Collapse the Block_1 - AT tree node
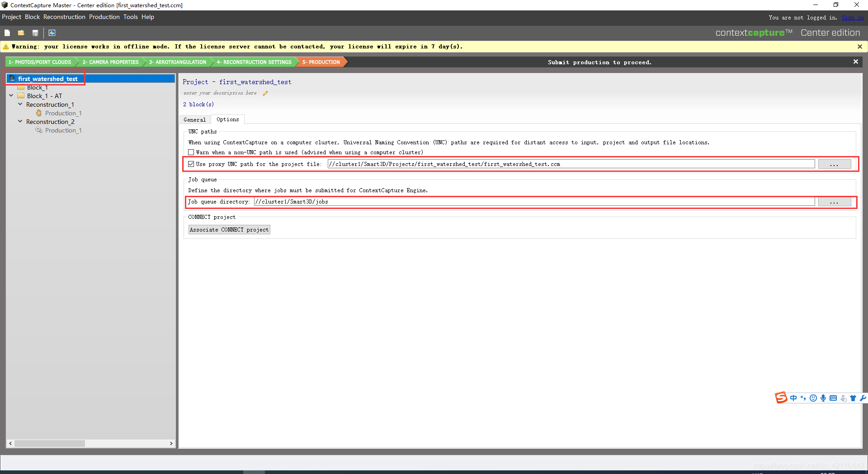The image size is (868, 474). [x=11, y=96]
